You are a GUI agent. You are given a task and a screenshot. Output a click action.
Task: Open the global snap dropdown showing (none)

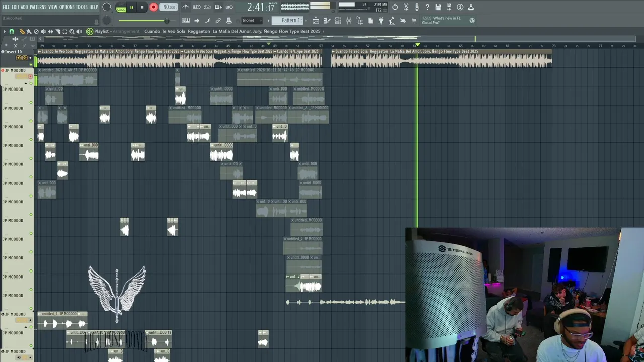pos(252,21)
